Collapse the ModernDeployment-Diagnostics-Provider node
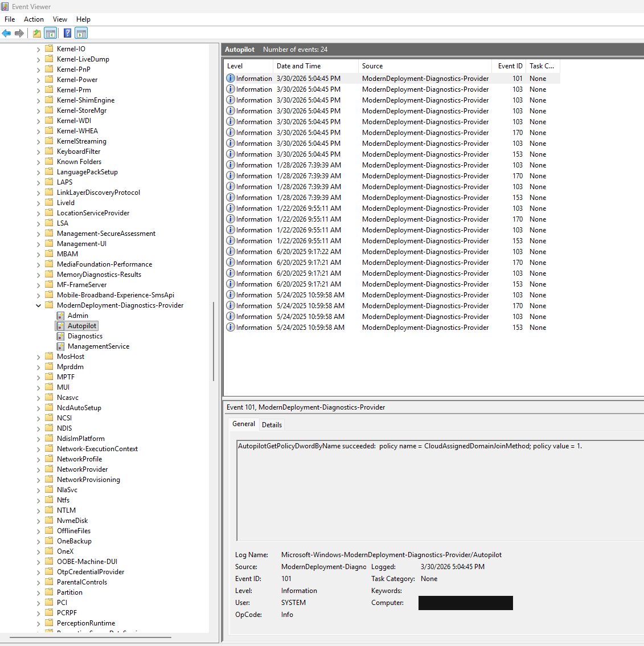 coord(38,305)
